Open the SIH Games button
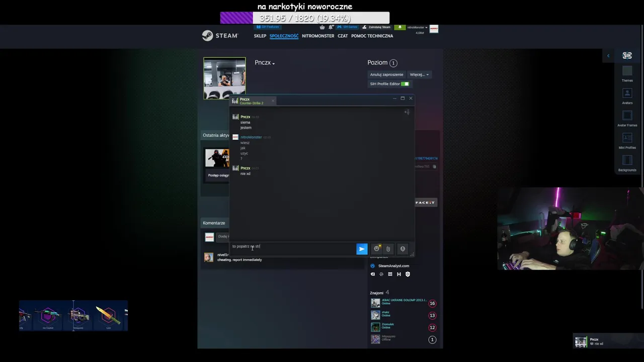644x362 pixels. click(x=348, y=27)
